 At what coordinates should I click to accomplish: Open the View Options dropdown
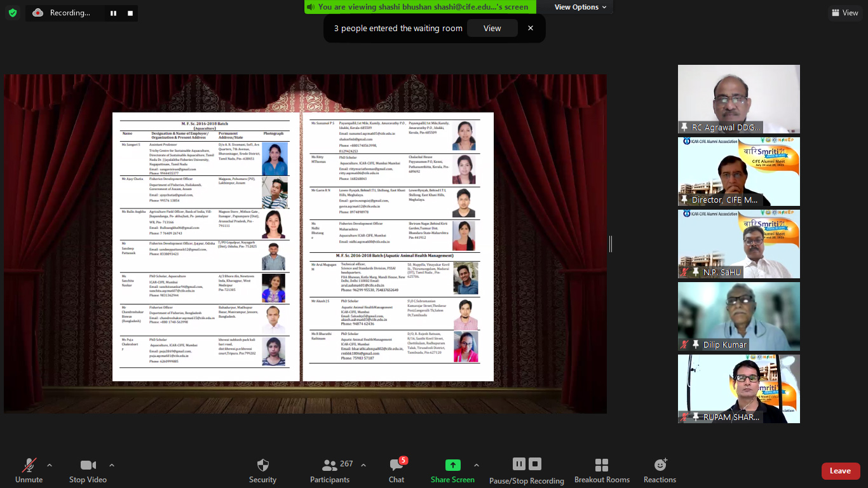tap(580, 7)
